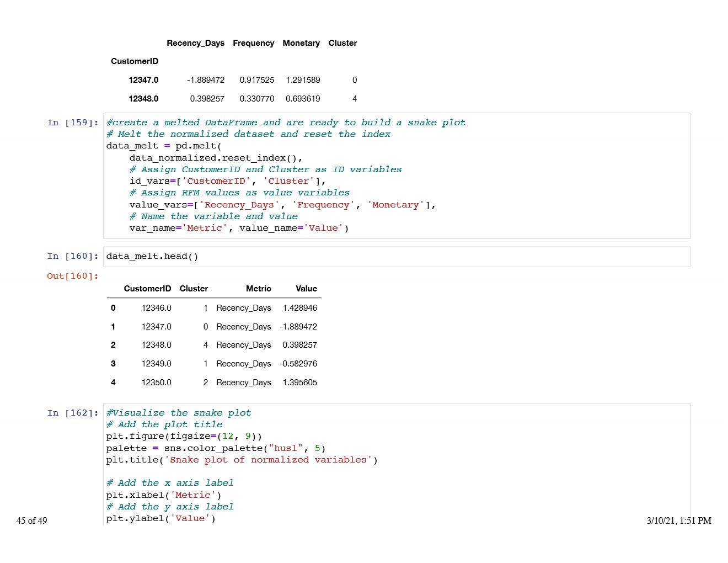Image resolution: width=728 pixels, height=563 pixels.
Task: Click the CustomerID index label in top table
Action: tap(135, 61)
